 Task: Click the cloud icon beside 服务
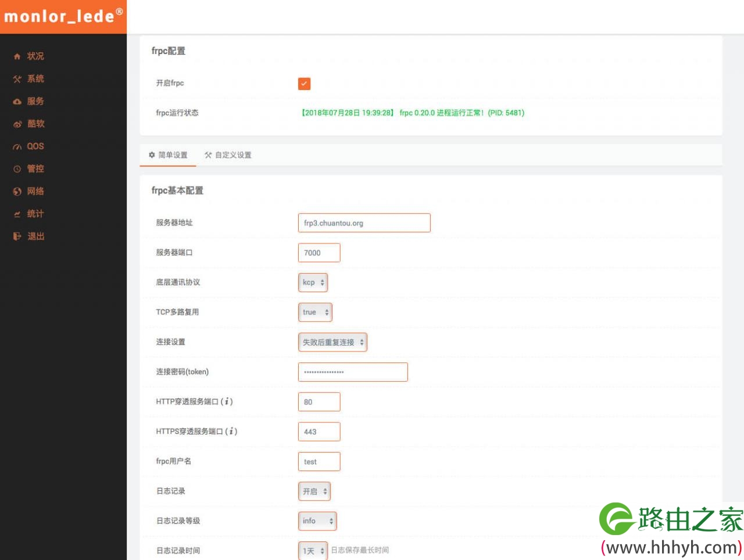pos(17,102)
